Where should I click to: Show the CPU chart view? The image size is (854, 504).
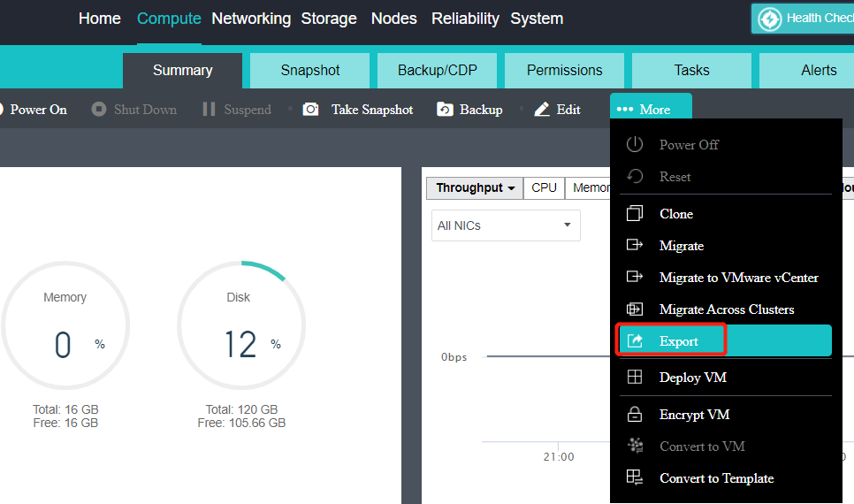tap(544, 187)
